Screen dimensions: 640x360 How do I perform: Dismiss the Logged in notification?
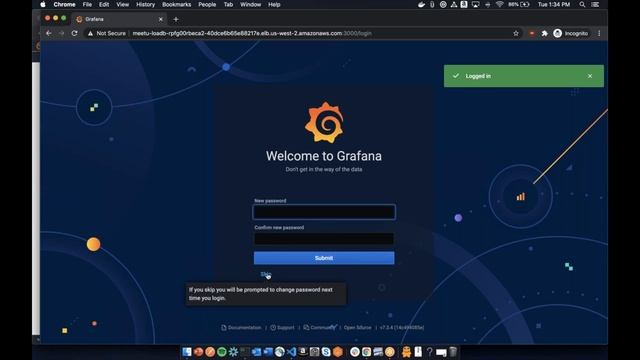click(x=590, y=76)
